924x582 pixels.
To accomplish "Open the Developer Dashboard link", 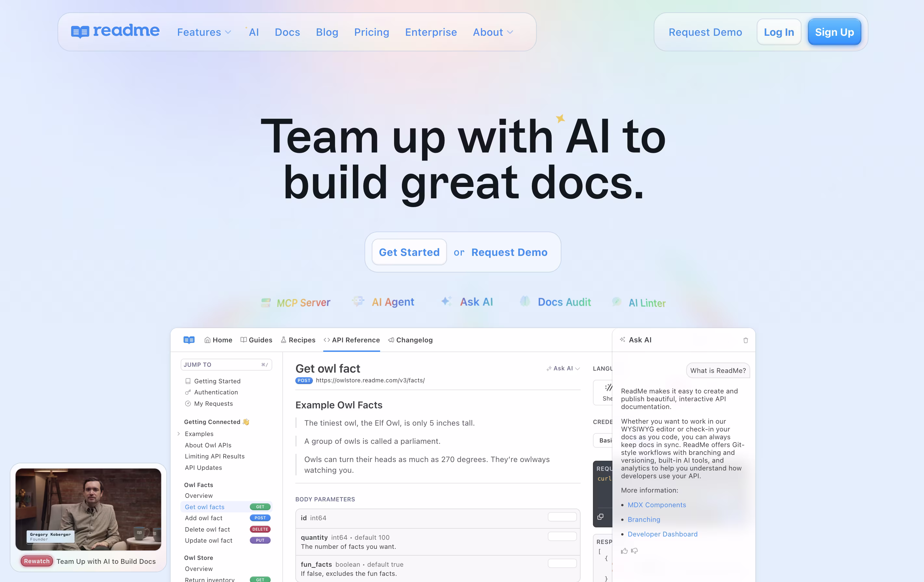I will pyautogui.click(x=662, y=534).
